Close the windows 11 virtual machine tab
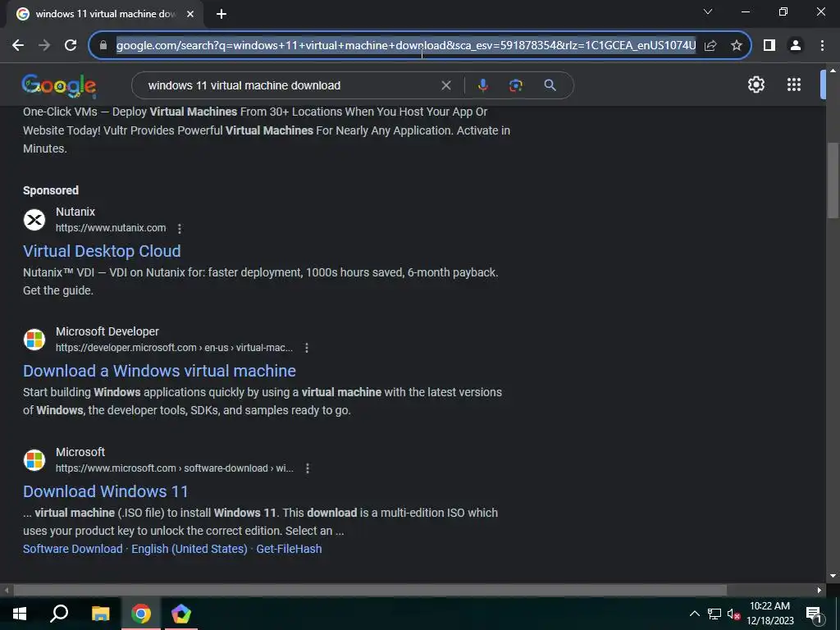Viewport: 840px width, 630px height. 190,15
